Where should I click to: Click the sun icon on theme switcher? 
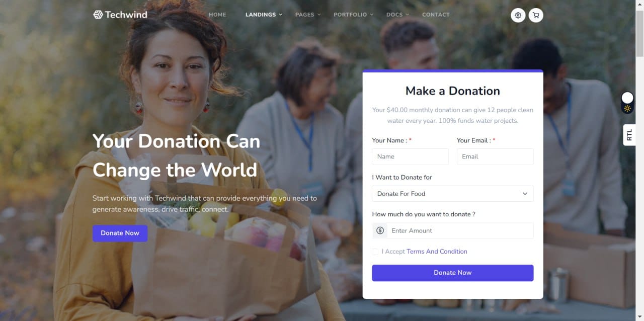627,108
